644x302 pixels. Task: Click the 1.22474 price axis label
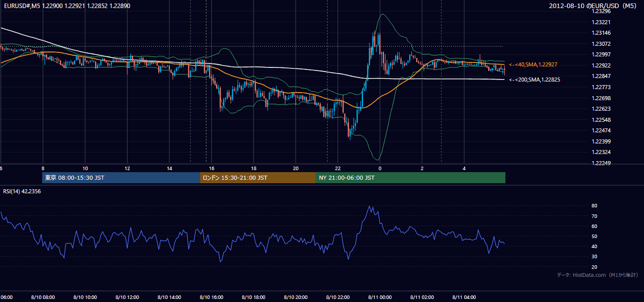tap(601, 130)
